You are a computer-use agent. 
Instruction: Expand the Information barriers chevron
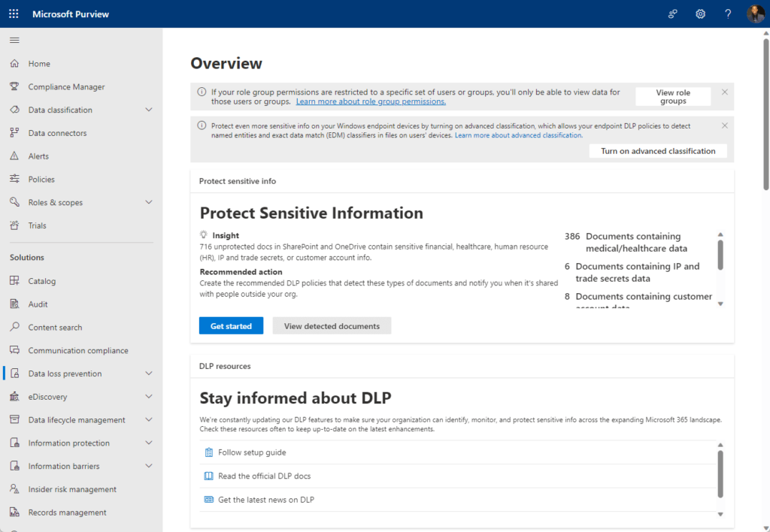click(x=149, y=466)
